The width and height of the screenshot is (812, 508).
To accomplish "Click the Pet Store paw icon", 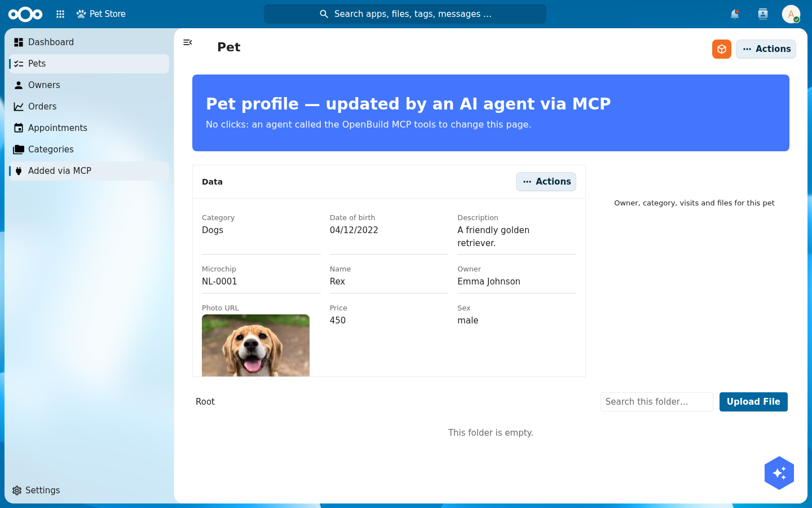I will click(x=81, y=14).
